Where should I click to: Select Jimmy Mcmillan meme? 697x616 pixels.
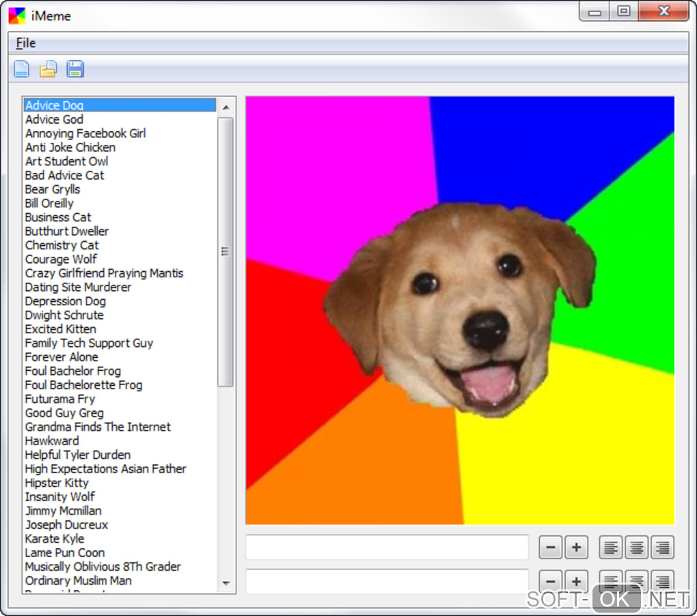(x=120, y=512)
